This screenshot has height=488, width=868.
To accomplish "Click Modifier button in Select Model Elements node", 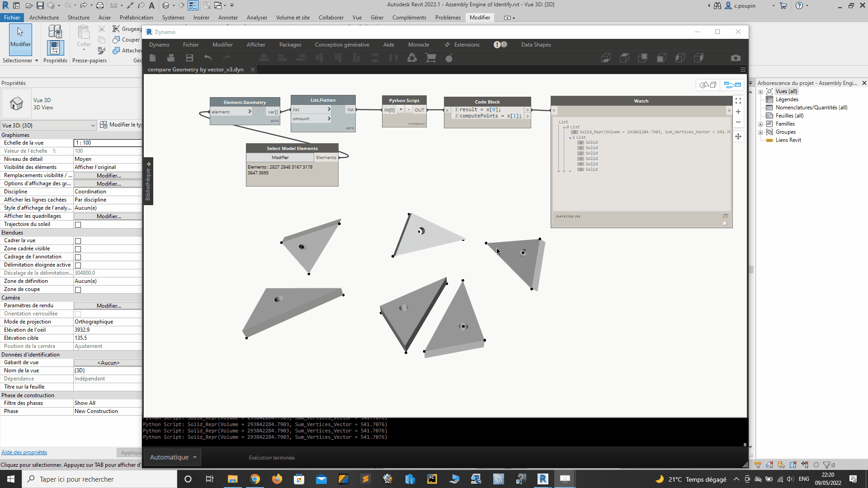I will pos(280,157).
